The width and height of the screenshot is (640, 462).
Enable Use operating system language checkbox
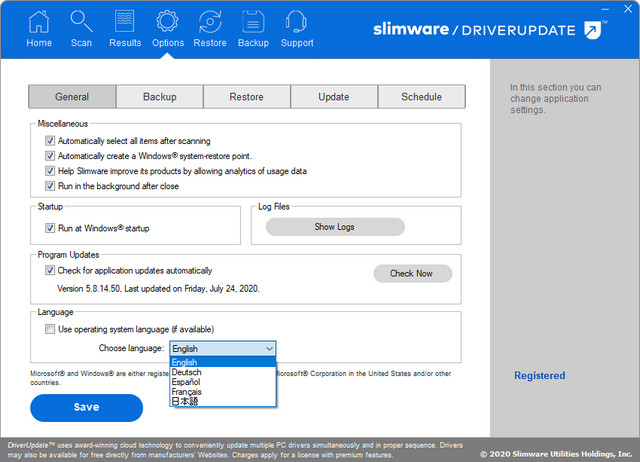[50, 329]
